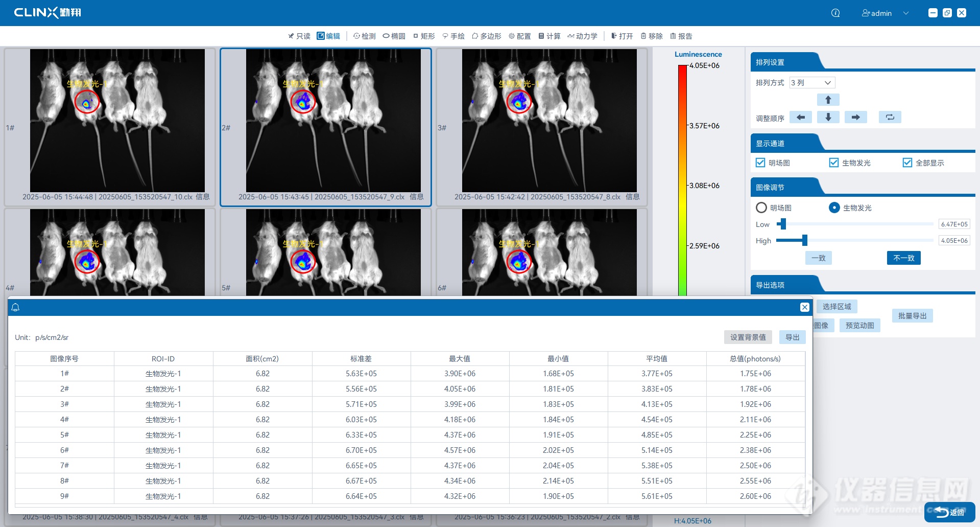Viewport: 980px width, 527px height.
Task: Click the right arrow order button
Action: [855, 118]
